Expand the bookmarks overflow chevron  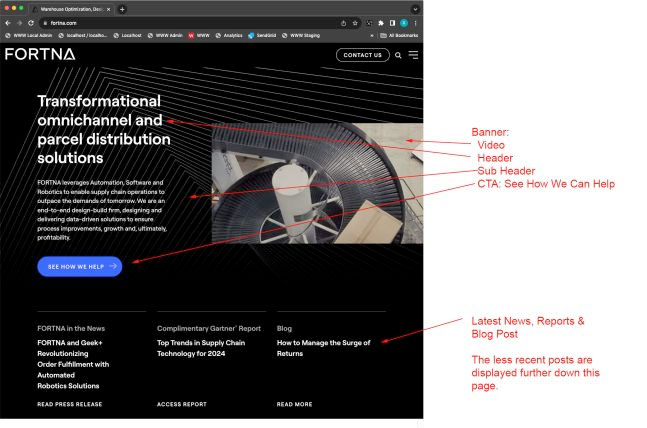[371, 35]
